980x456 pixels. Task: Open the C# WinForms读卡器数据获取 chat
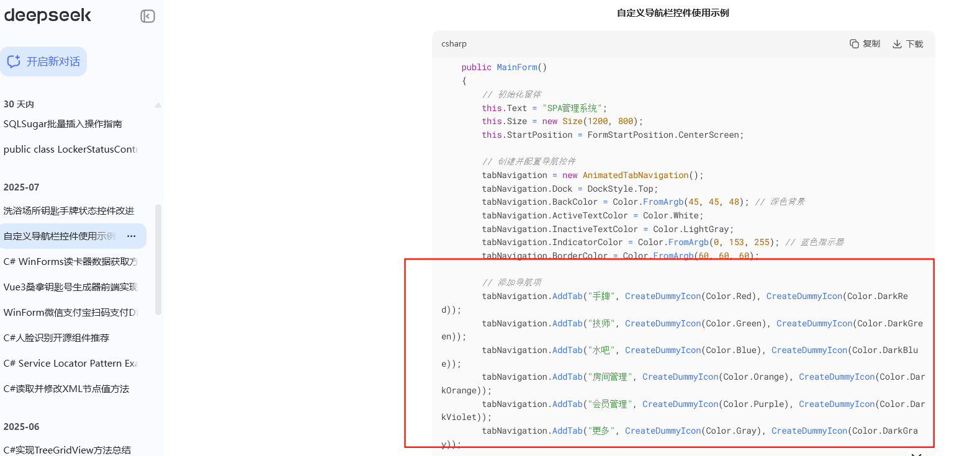70,262
